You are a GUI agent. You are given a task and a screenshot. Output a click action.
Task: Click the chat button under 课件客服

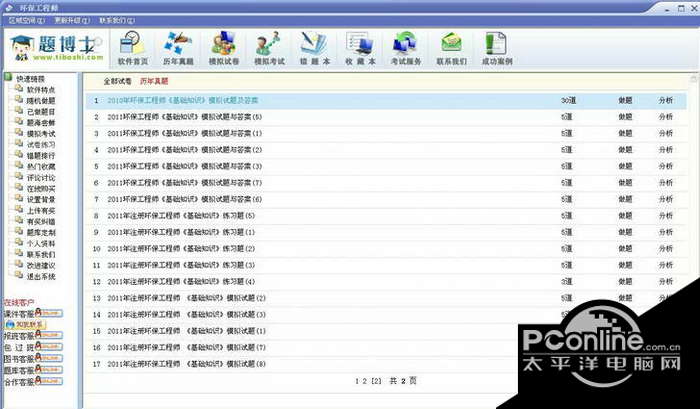[25, 325]
